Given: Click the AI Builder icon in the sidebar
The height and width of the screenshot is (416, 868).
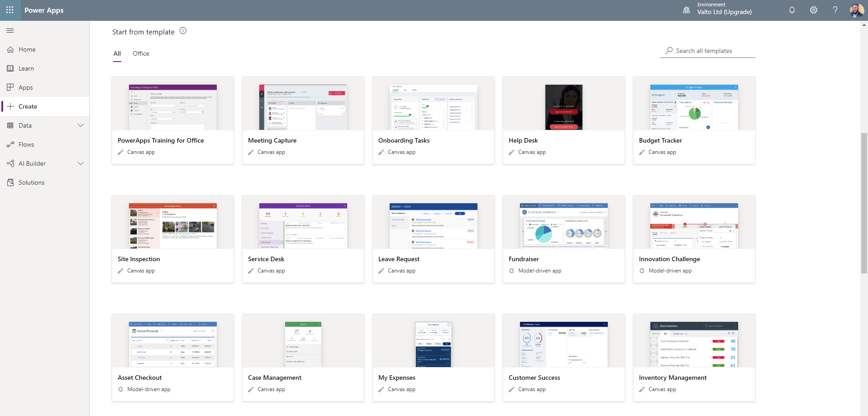Looking at the screenshot, I should 10,163.
